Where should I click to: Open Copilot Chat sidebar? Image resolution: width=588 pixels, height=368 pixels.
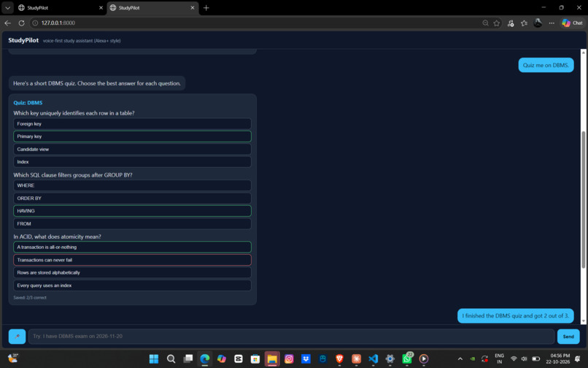pyautogui.click(x=572, y=23)
